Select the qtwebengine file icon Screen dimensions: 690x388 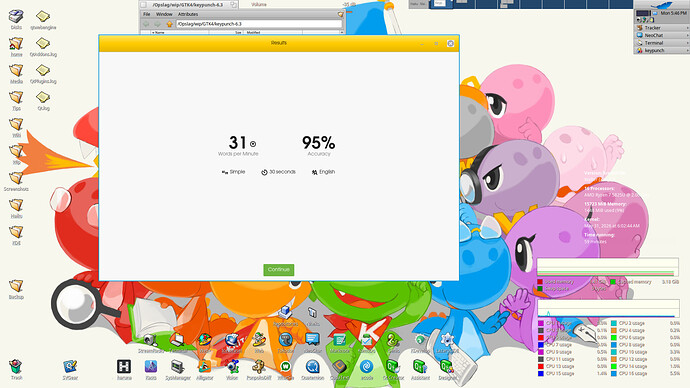pyautogui.click(x=43, y=17)
